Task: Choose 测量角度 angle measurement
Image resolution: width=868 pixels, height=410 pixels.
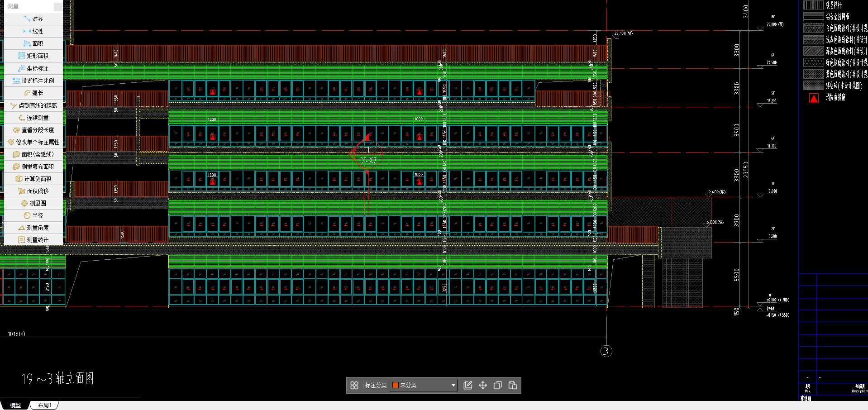Action: point(33,228)
